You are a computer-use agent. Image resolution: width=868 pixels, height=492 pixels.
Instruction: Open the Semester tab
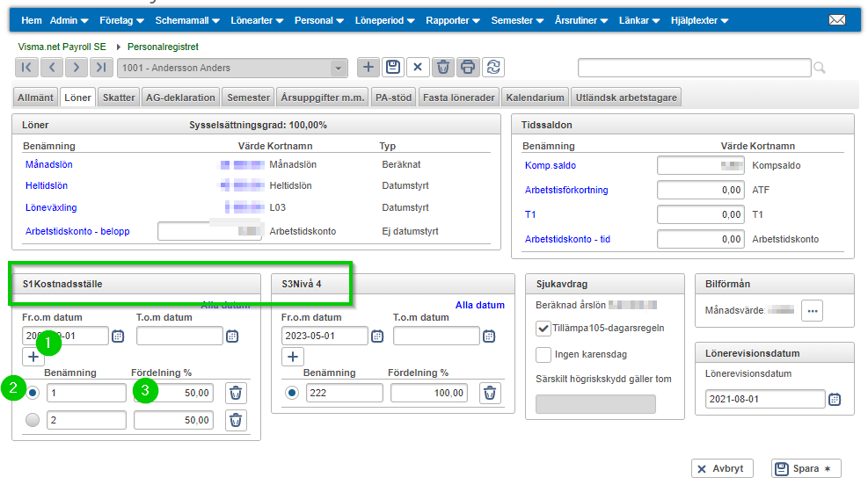click(x=247, y=98)
